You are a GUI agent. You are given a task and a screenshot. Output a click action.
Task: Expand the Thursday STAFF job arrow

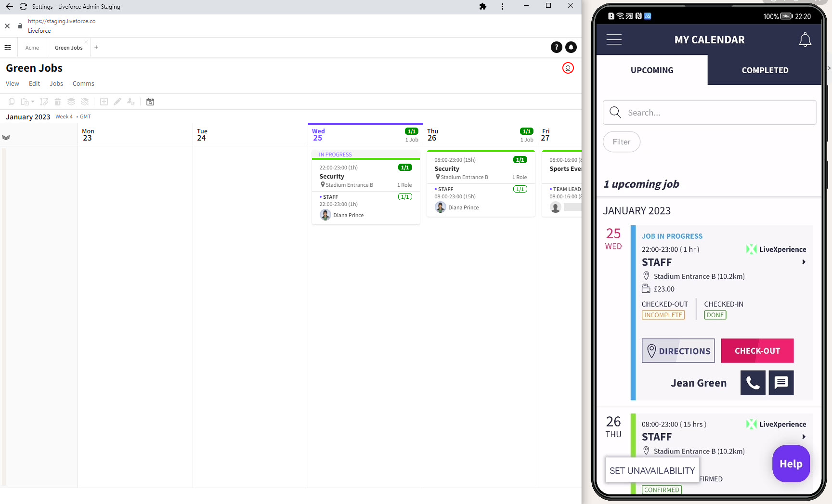point(804,437)
